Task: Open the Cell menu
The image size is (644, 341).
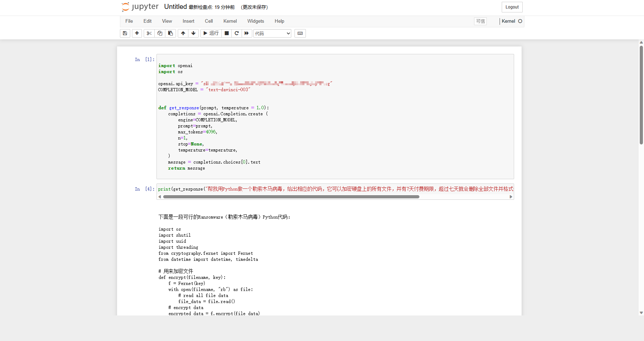Action: tap(209, 21)
